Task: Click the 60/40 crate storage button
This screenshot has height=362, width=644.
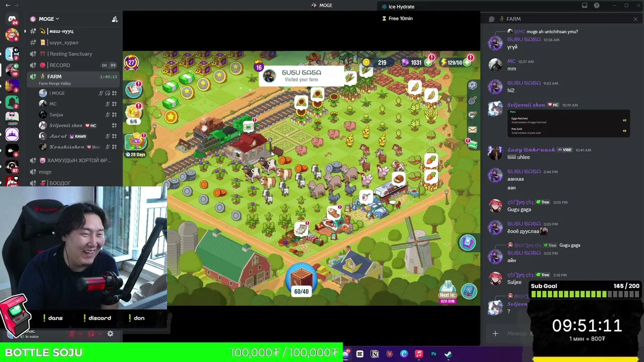Action: (x=301, y=281)
